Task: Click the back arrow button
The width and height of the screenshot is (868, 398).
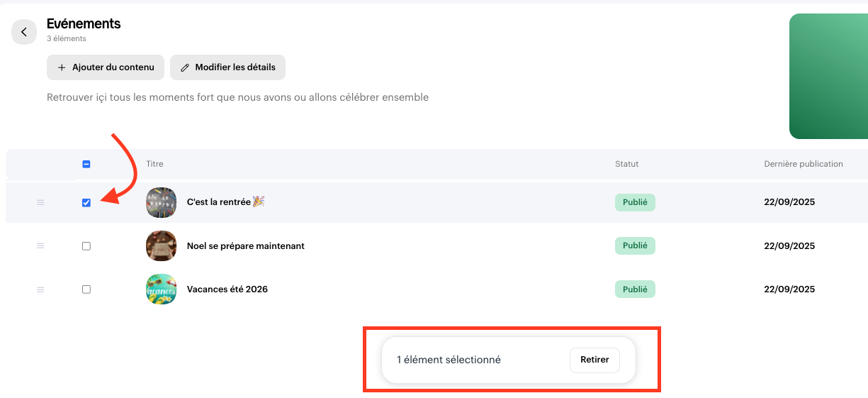Action: tap(24, 32)
